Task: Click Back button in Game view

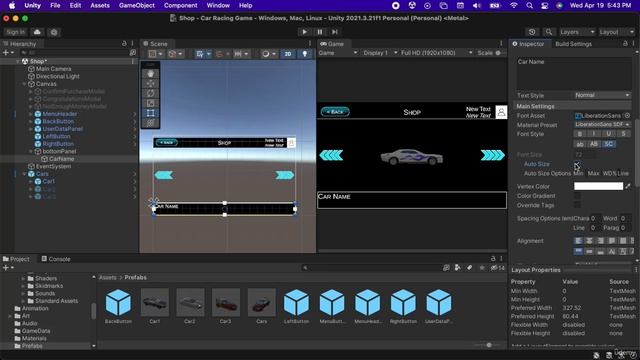Action: click(335, 111)
